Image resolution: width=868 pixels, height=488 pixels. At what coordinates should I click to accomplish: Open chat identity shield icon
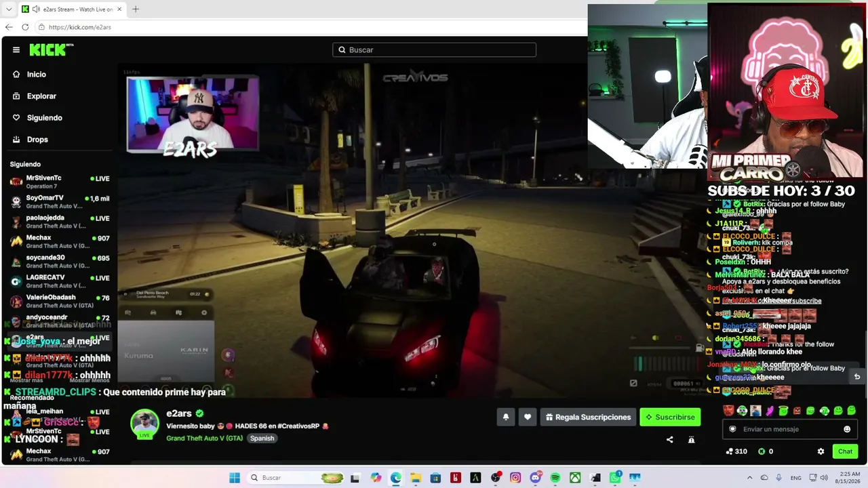pyautogui.click(x=732, y=429)
